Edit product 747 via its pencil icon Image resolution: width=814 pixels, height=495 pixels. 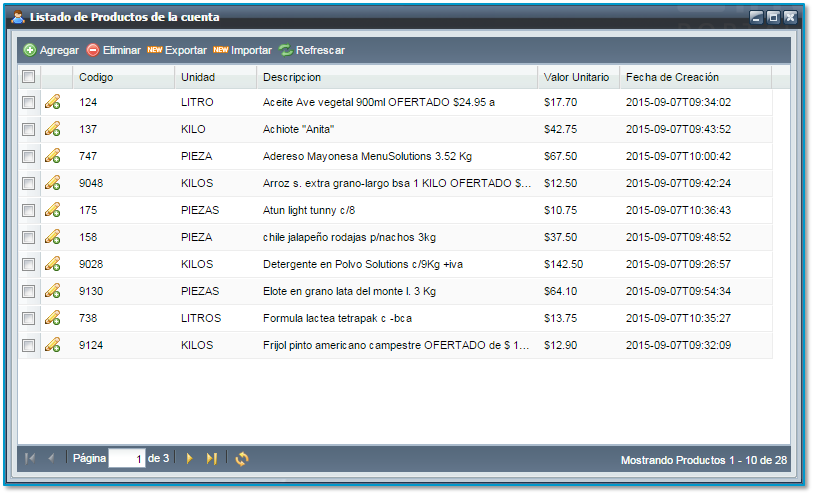(52, 156)
